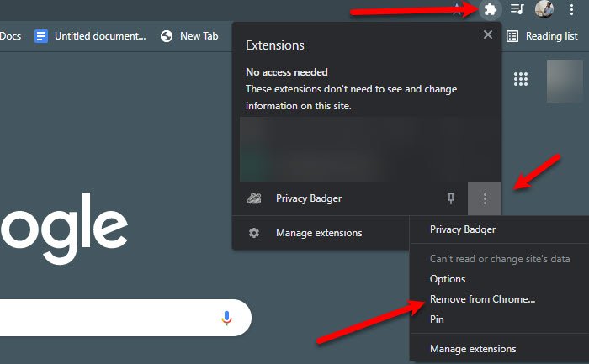Open the Google apps grid launcher

tap(521, 79)
